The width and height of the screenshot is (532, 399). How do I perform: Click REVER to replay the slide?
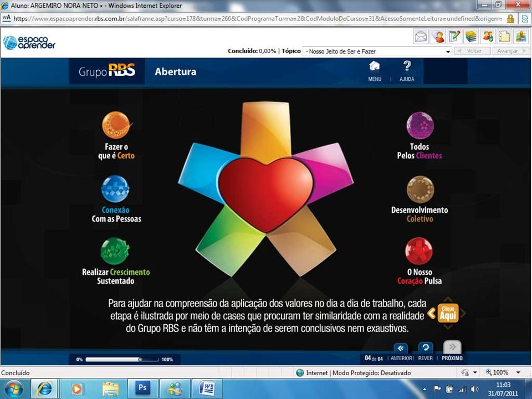pos(426,352)
